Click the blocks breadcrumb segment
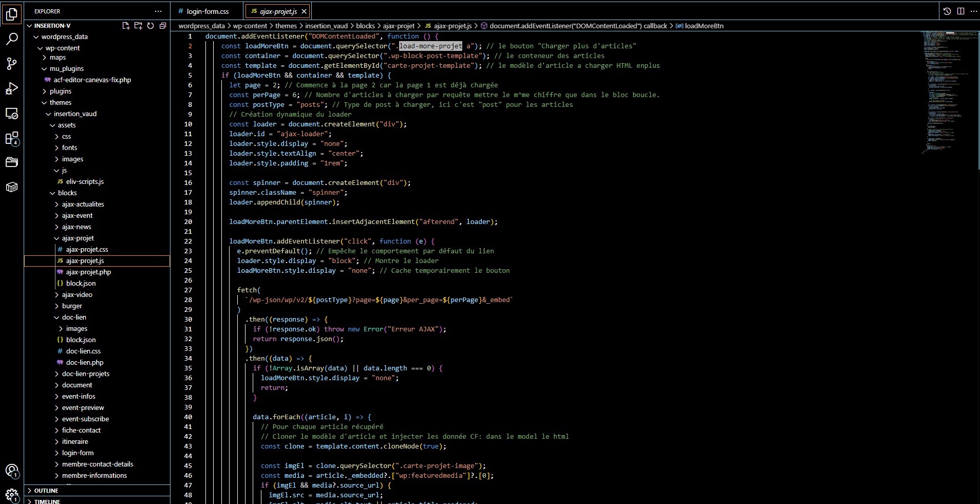The width and height of the screenshot is (980, 504). coord(365,26)
